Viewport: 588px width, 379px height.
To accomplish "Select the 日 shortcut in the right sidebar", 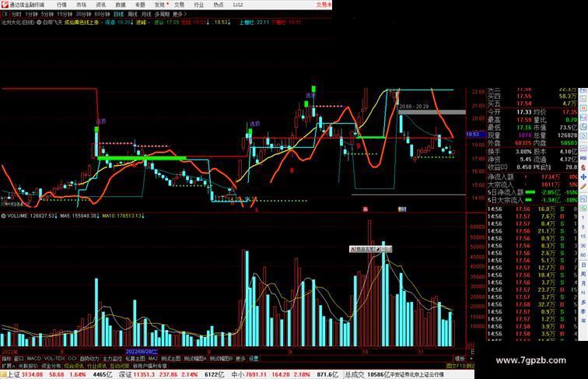I will click(x=583, y=265).
